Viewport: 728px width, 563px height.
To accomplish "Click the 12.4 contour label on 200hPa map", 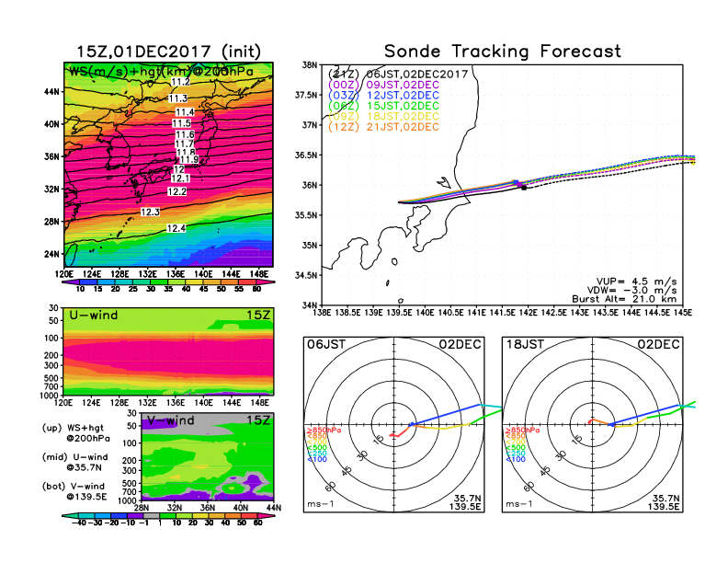I will (x=176, y=228).
